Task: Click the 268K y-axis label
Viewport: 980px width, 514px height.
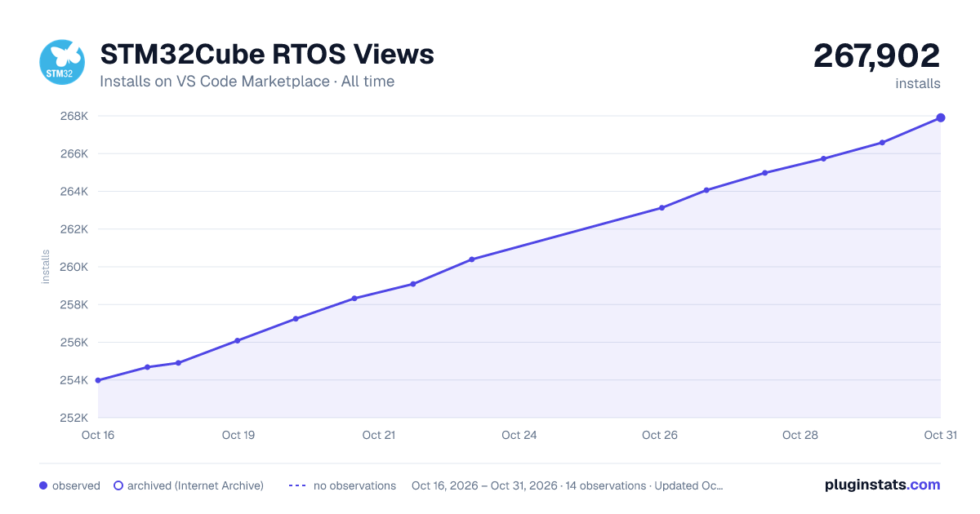Action: [x=75, y=116]
